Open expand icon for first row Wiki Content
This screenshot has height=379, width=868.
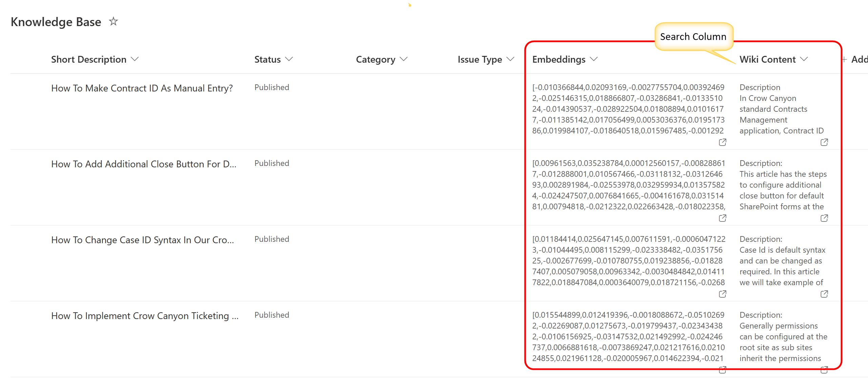tap(824, 142)
